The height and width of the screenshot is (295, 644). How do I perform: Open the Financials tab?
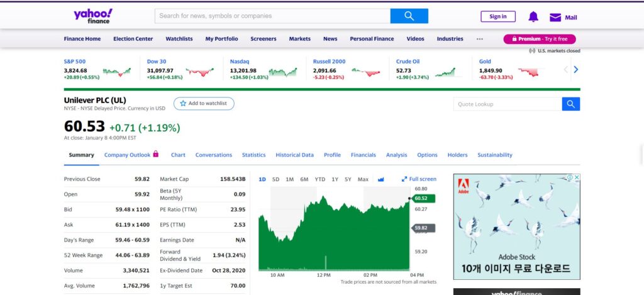(363, 155)
